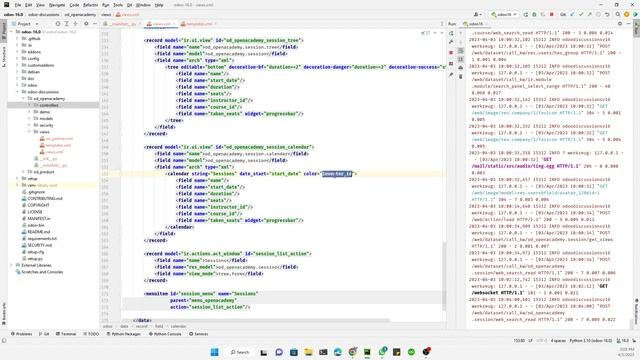The height and width of the screenshot is (360, 640).
Task: Open Run panel settings gear
Action: 620,24
